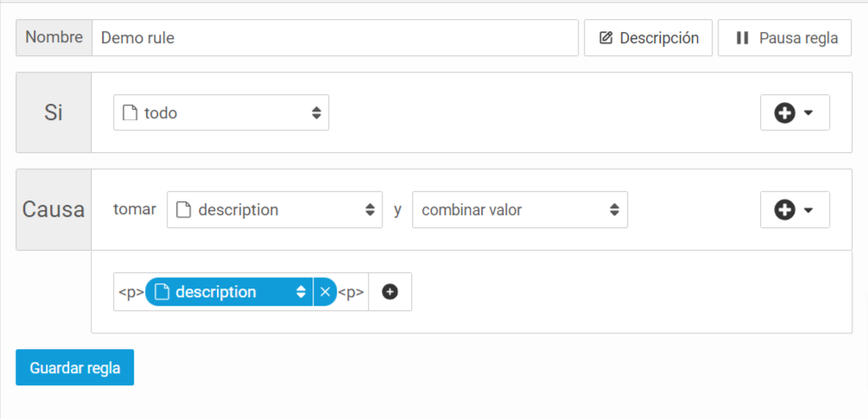Click the pencil edit icon on Descripción
The image size is (868, 419).
(606, 38)
